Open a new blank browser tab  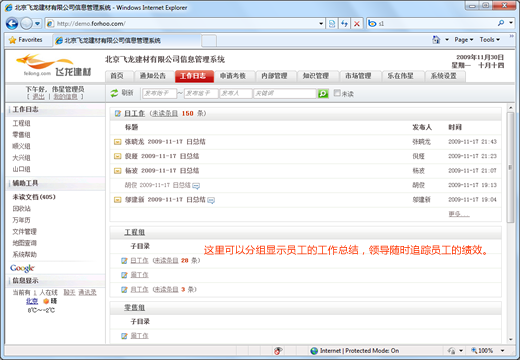click(209, 41)
